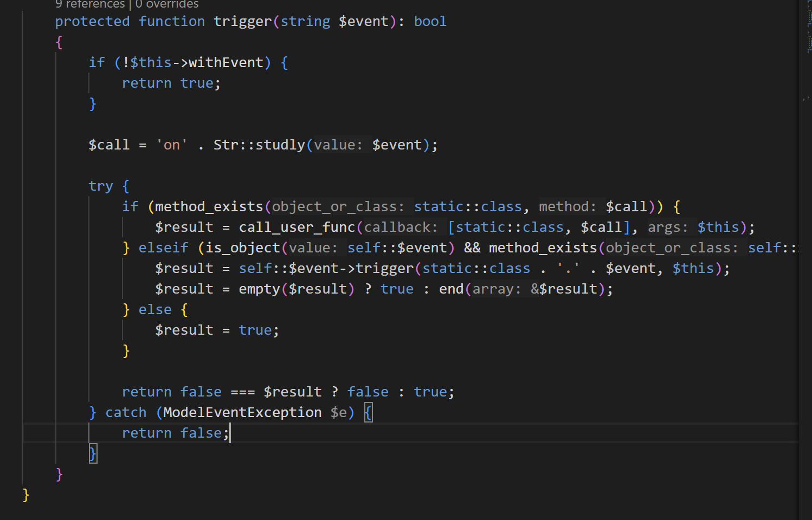The image size is (812, 520).
Task: Click the "callback:" inlay hint
Action: point(401,227)
